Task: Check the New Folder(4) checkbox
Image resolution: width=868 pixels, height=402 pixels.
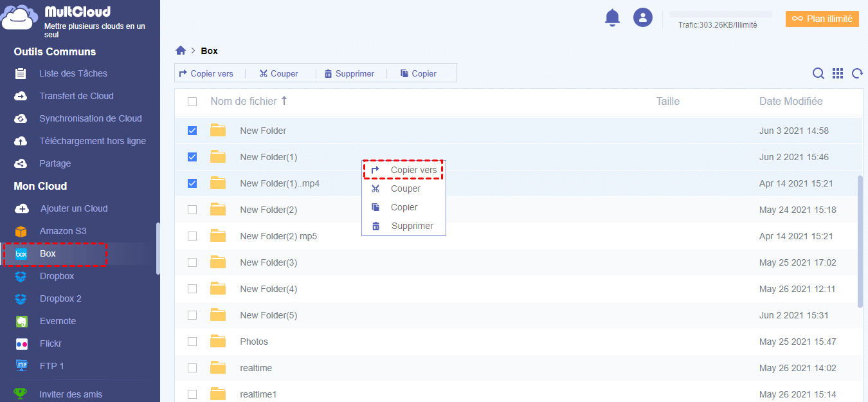Action: point(192,289)
